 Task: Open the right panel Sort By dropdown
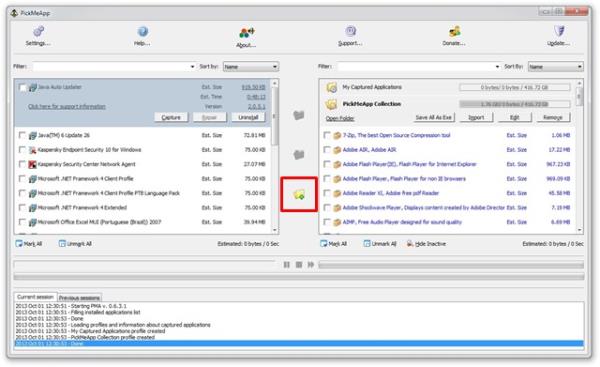click(x=556, y=67)
